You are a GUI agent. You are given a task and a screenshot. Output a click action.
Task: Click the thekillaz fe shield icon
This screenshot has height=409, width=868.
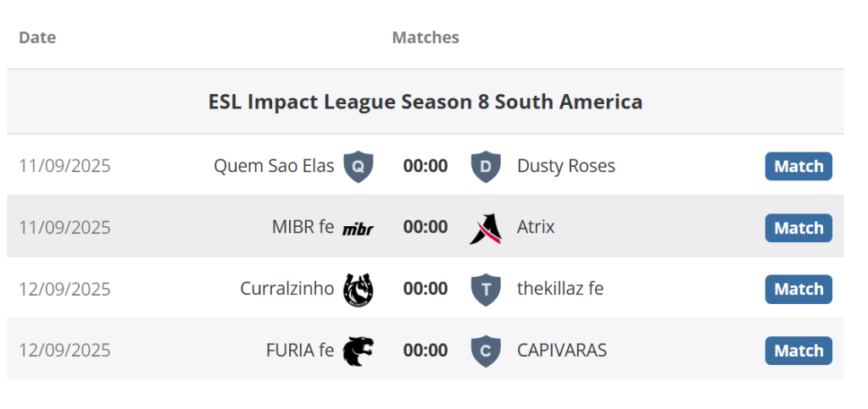[485, 290]
